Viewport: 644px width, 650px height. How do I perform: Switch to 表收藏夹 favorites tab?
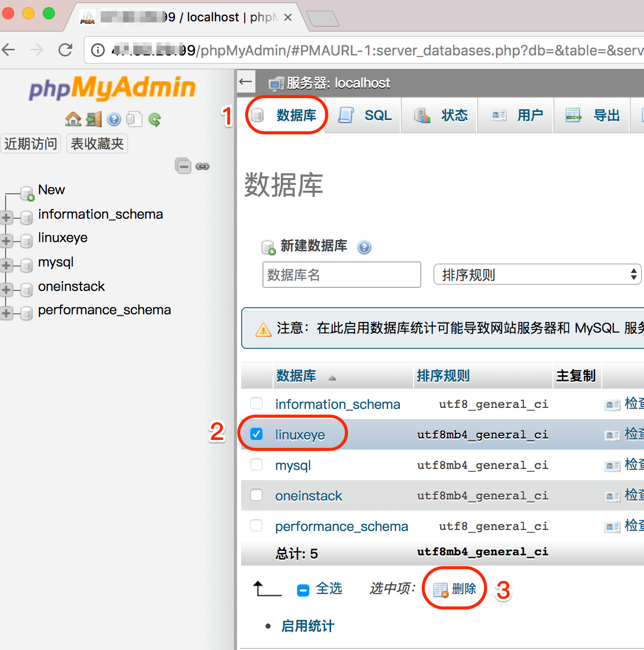click(x=97, y=143)
